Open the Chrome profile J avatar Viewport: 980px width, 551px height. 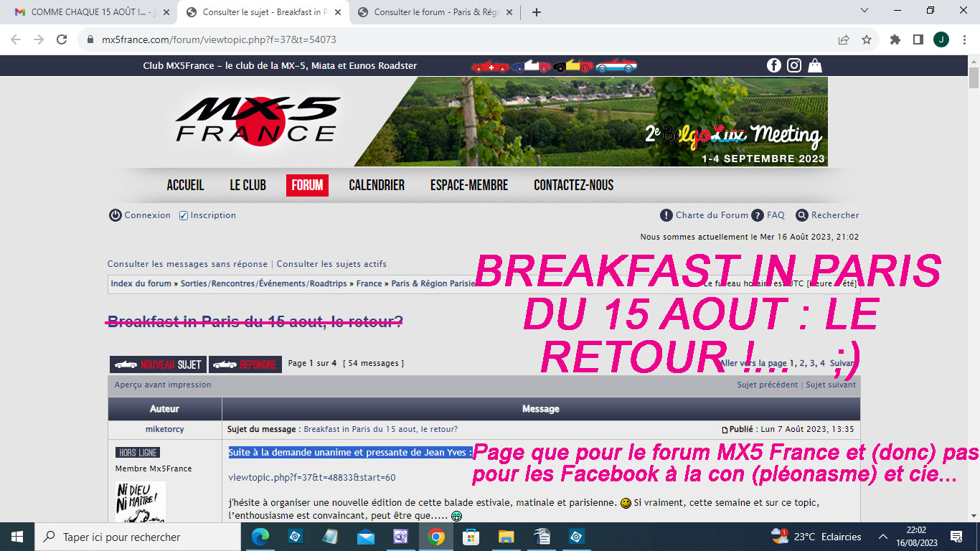[x=941, y=40]
